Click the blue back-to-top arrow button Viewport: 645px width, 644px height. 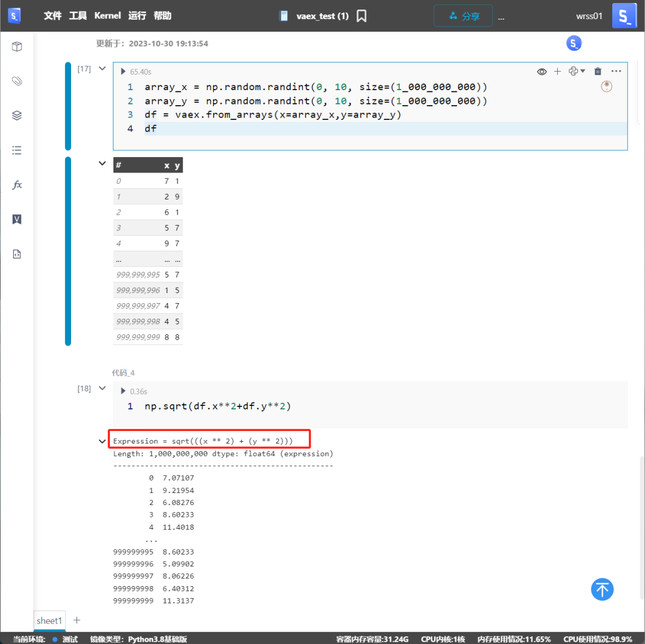602,589
